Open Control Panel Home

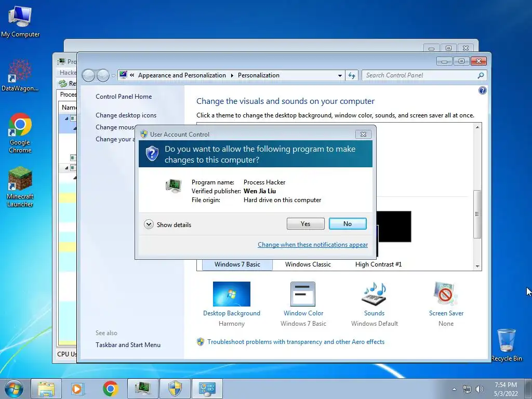click(124, 96)
